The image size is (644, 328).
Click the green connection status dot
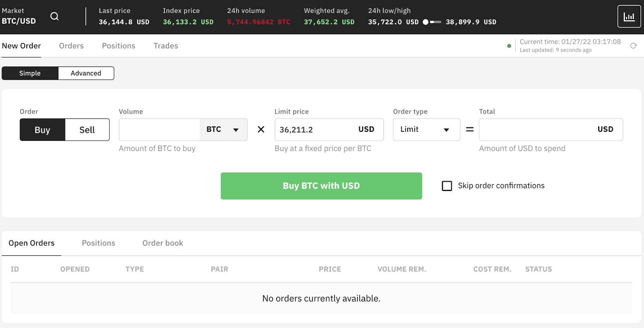(509, 46)
